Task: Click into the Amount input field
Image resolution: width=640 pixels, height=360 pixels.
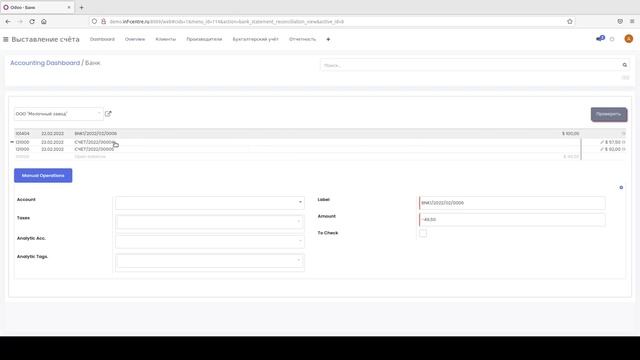Action: (x=512, y=220)
